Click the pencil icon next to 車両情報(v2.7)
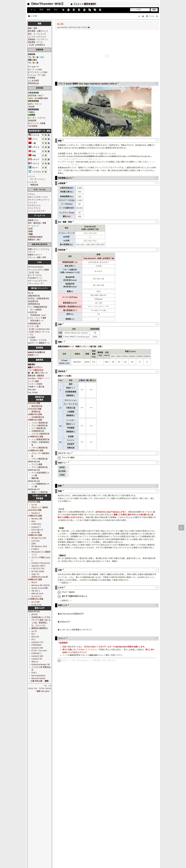Image resolution: width=186 pixels, height=868 pixels. (73, 178)
